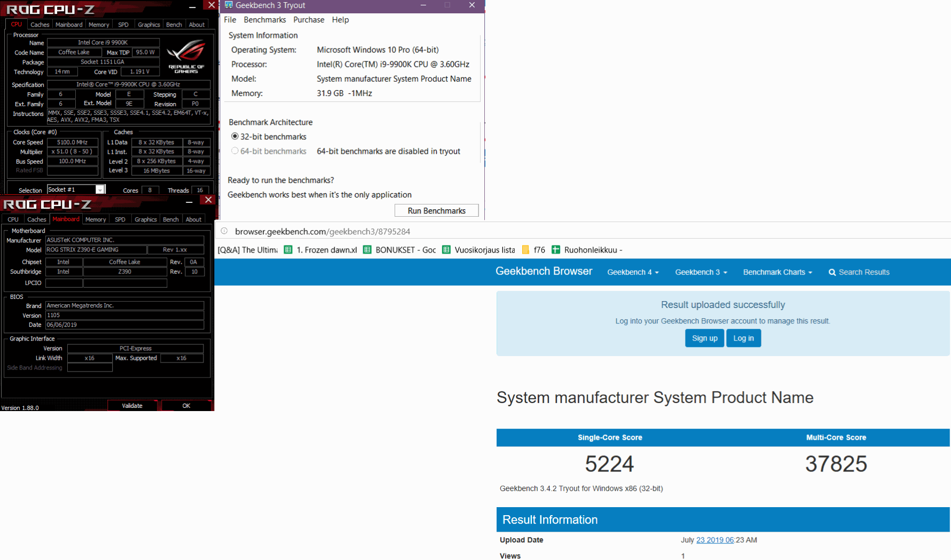The width and height of the screenshot is (951, 560).
Task: Click the Multi-Core Score 37825
Action: point(836,464)
